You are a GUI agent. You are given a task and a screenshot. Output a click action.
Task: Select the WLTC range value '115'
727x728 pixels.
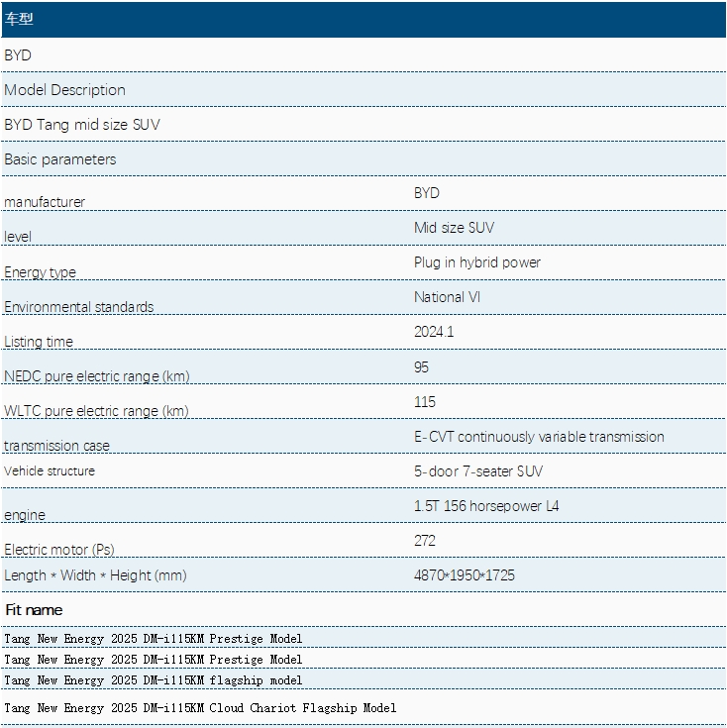(x=424, y=401)
